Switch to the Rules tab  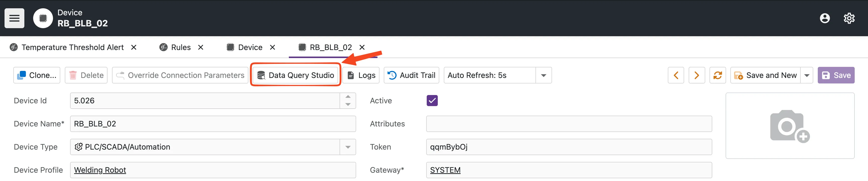point(181,48)
